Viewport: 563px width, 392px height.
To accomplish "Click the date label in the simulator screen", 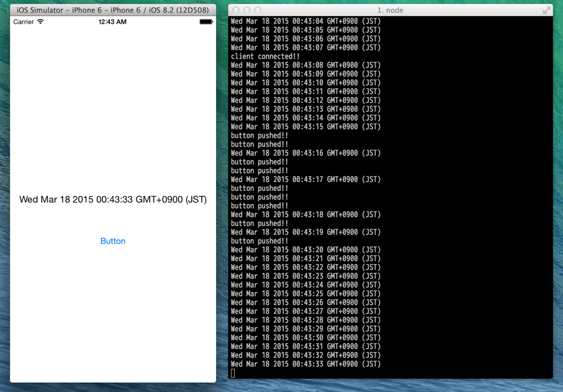I will (113, 200).
